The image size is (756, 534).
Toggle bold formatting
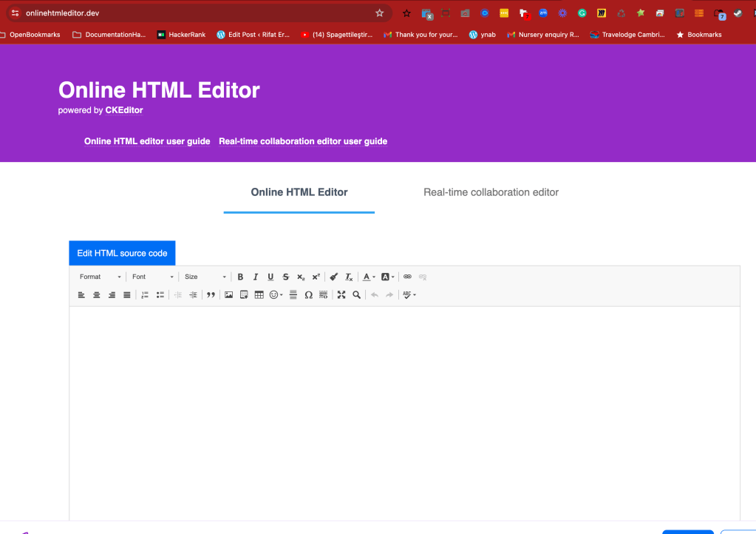(x=240, y=277)
